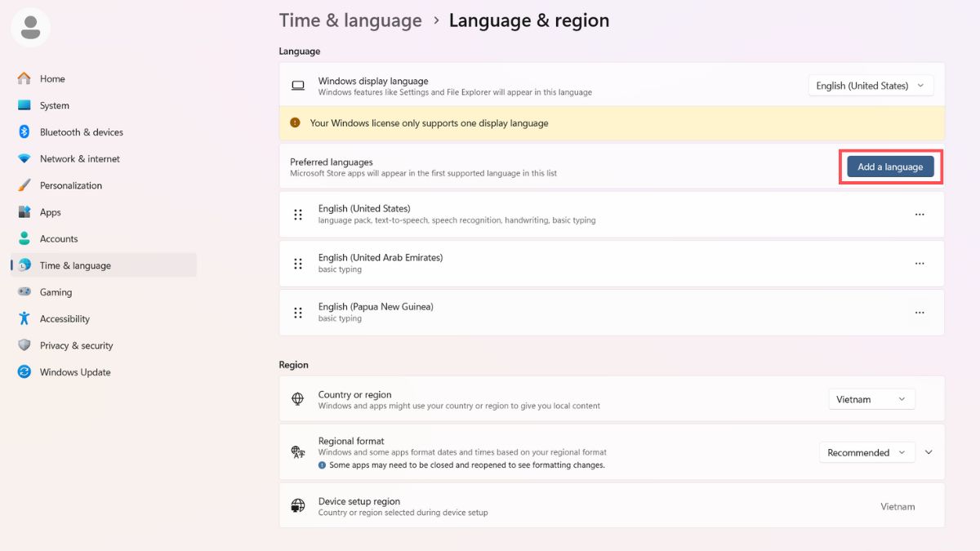
Task: Click the Language & region page title
Action: pyautogui.click(x=529, y=20)
